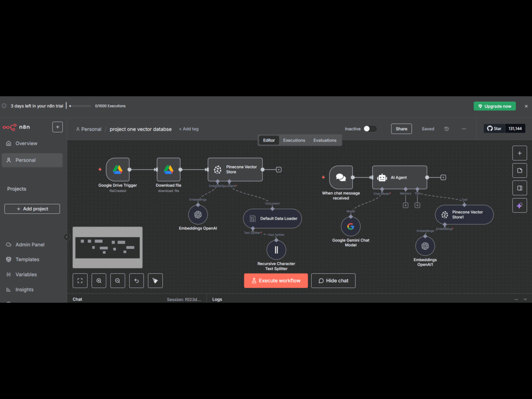Image resolution: width=532 pixels, height=399 pixels.
Task: Open the logs panel three-dot menu
Action: click(x=516, y=299)
